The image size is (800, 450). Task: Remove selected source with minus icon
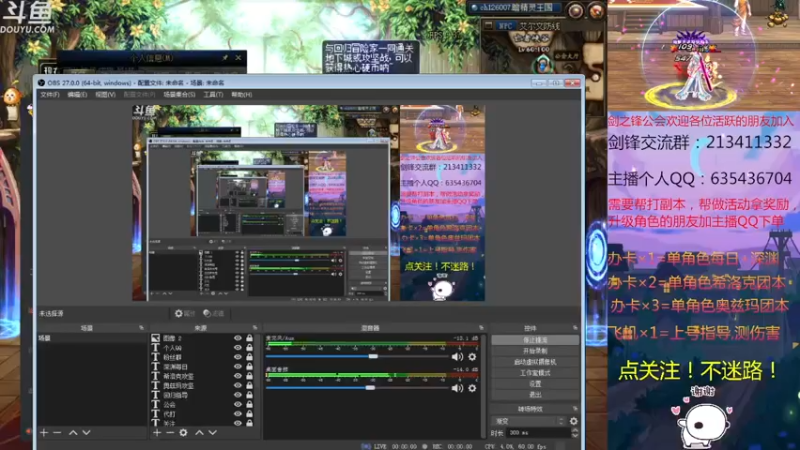click(x=170, y=433)
